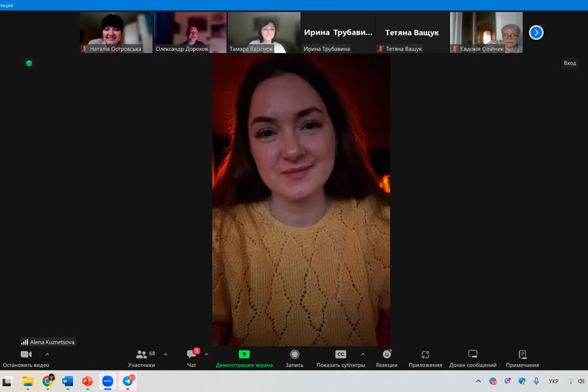Image resolution: width=588 pixels, height=392 pixels.
Task: Open Google Chrome from taskbar
Action: click(x=48, y=381)
